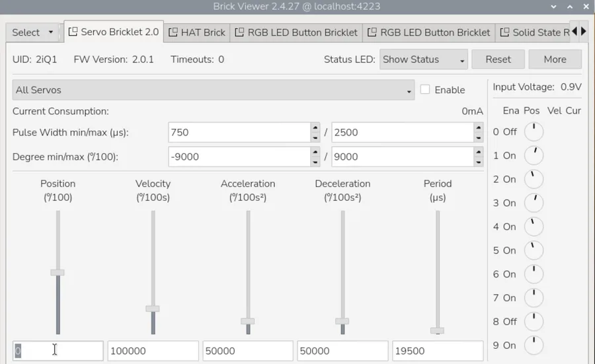The width and height of the screenshot is (595, 364).
Task: Switch to the Servo Bricklet 2.0 tab
Action: (114, 32)
